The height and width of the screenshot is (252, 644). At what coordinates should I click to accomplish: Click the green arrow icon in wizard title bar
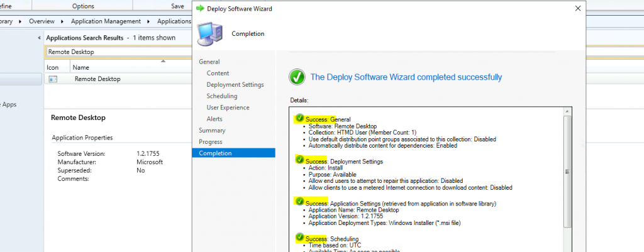pos(200,8)
